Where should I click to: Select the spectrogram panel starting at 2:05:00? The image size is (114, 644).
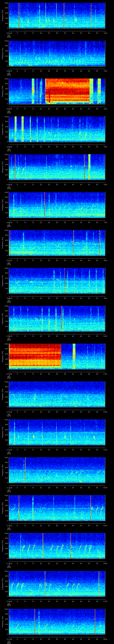[57, 167]
